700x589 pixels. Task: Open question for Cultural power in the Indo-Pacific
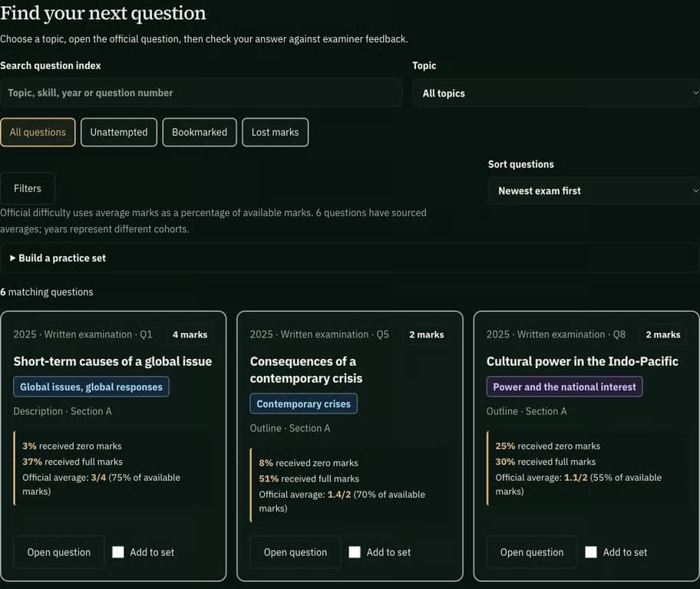[x=532, y=552]
